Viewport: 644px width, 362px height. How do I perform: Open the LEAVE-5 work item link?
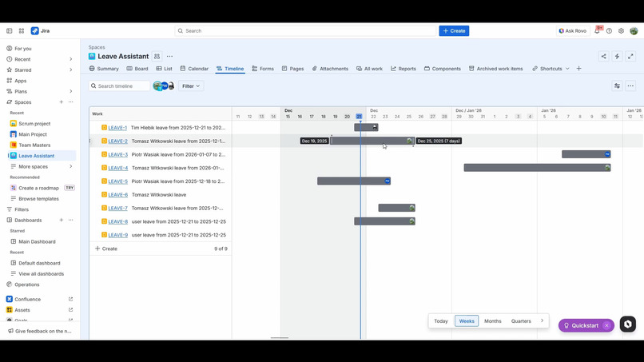(118, 181)
